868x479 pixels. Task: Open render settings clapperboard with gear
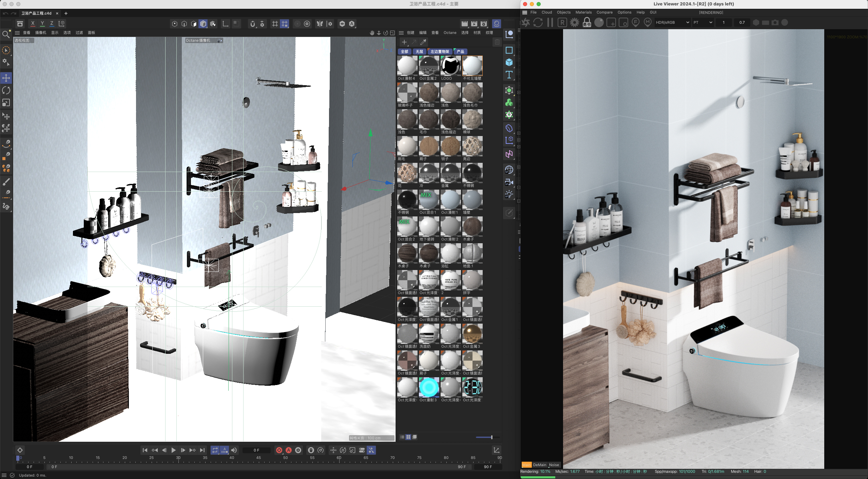[484, 24]
